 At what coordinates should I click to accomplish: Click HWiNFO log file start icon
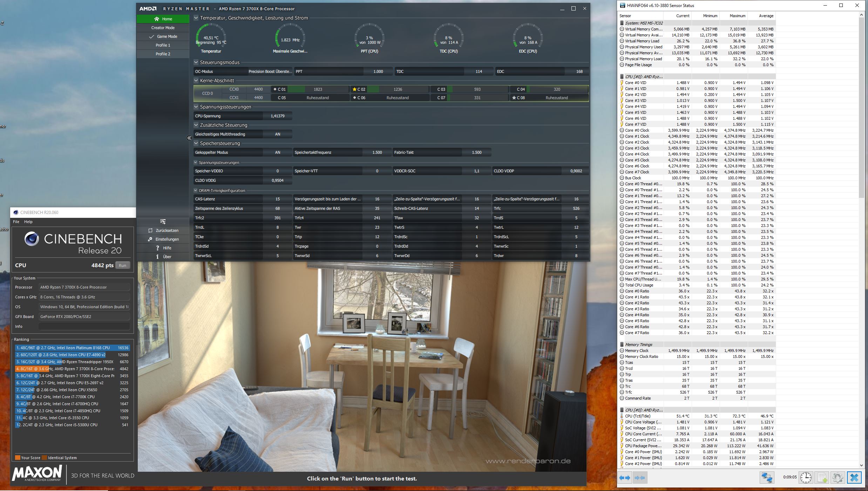click(x=822, y=478)
